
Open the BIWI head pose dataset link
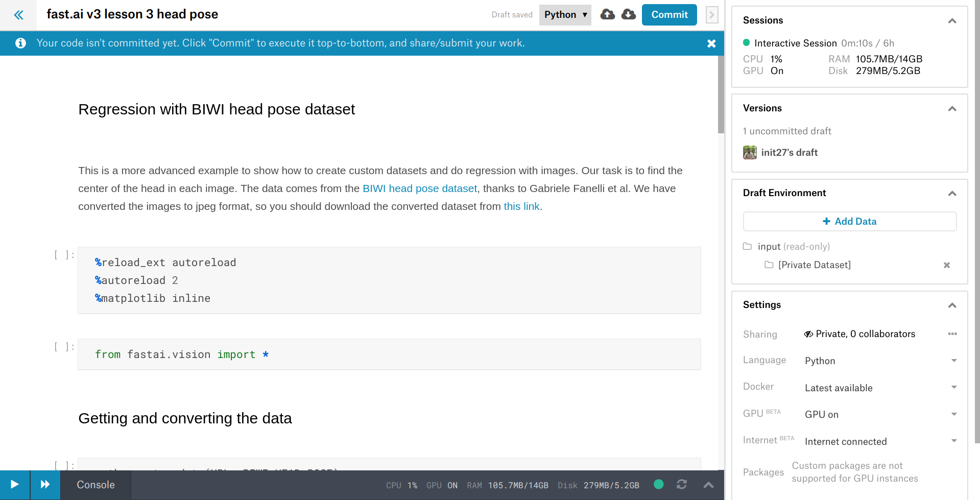tap(419, 188)
